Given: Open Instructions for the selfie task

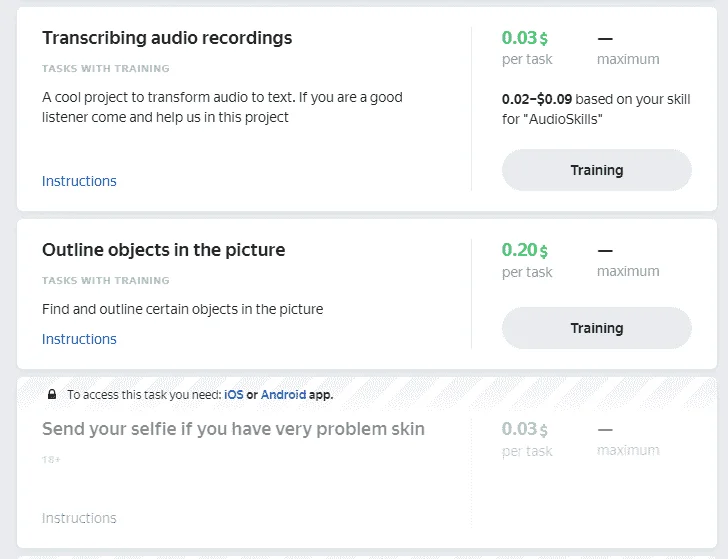Looking at the screenshot, I should coord(79,518).
